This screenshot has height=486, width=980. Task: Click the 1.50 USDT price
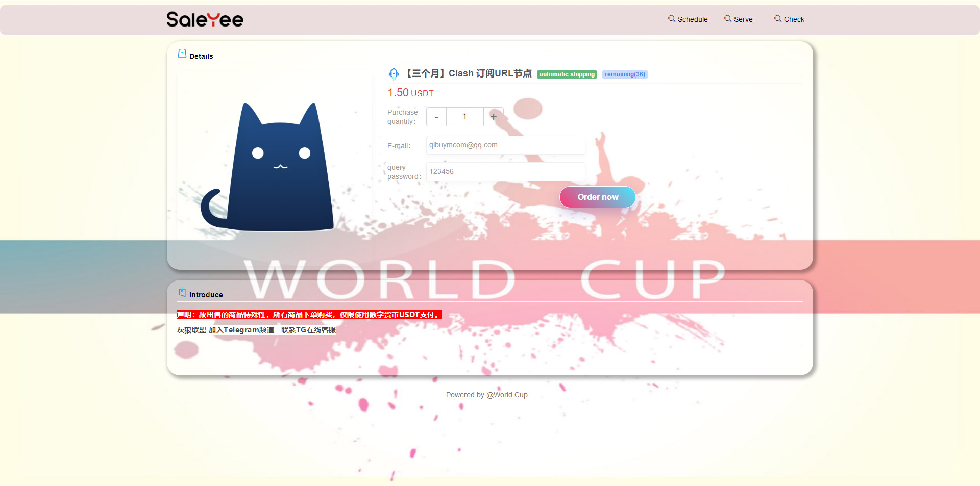point(410,93)
